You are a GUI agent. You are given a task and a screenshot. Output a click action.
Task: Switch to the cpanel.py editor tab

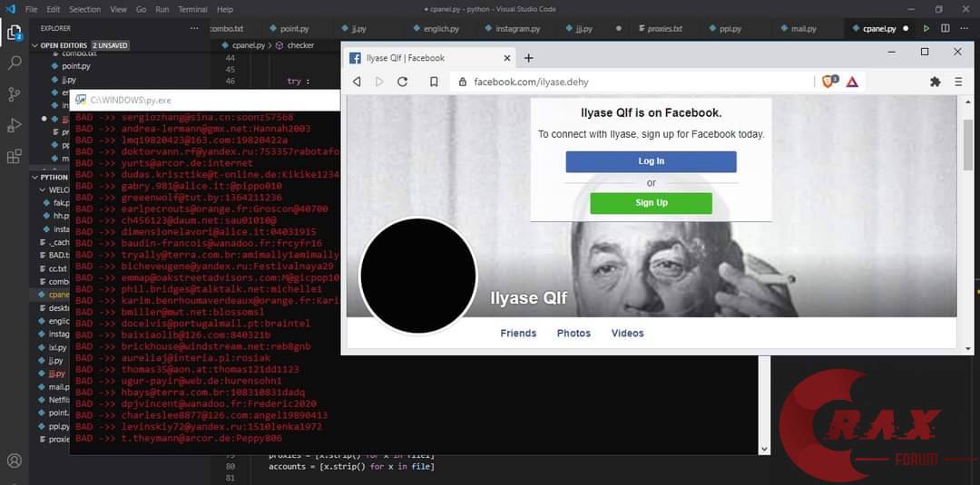click(878, 29)
